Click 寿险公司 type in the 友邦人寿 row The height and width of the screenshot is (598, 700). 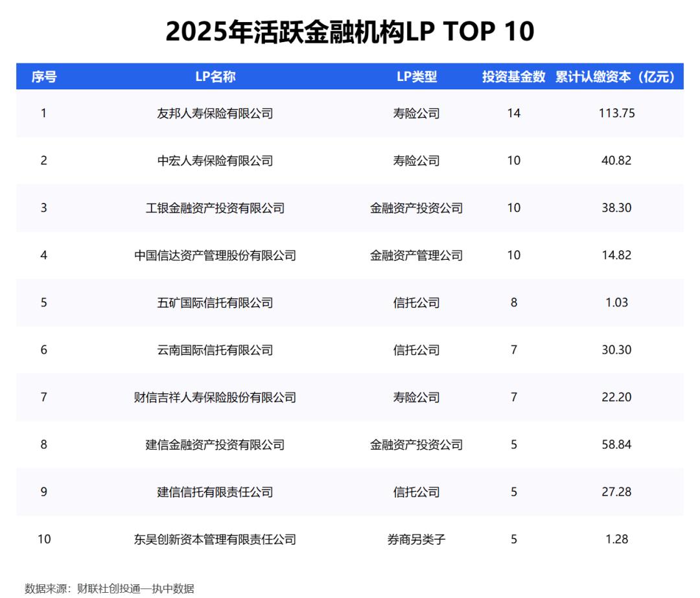pos(417,113)
